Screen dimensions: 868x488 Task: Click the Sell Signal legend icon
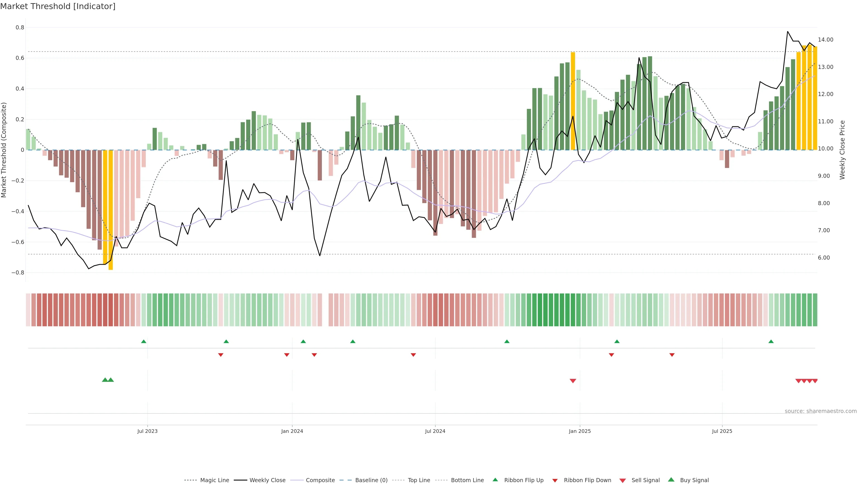coord(622,480)
